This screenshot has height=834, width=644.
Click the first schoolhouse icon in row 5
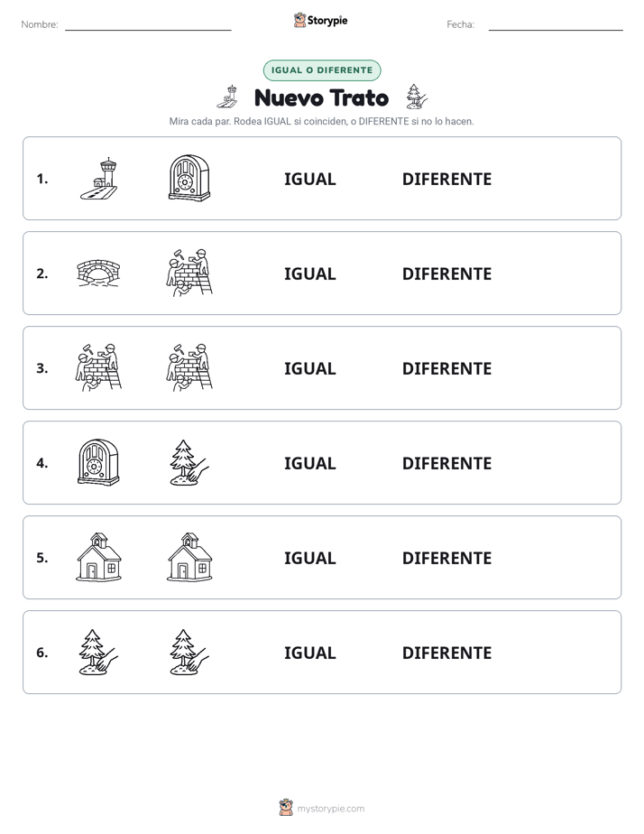pos(99,558)
